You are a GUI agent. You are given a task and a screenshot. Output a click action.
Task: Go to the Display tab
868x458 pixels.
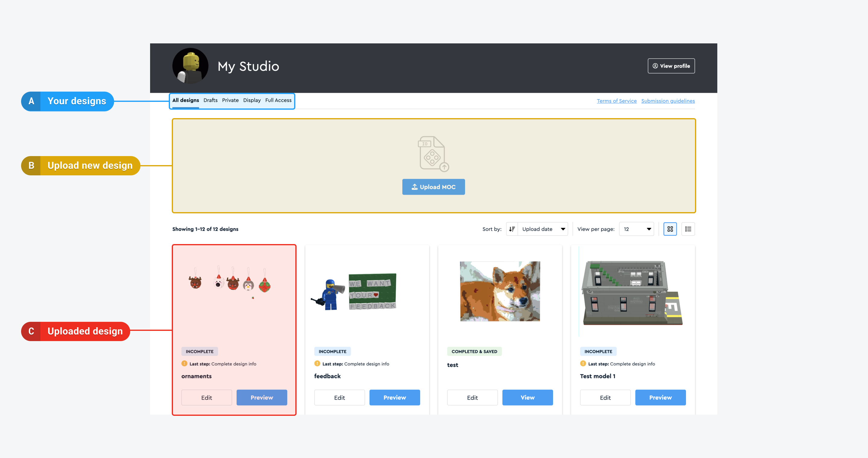(252, 100)
